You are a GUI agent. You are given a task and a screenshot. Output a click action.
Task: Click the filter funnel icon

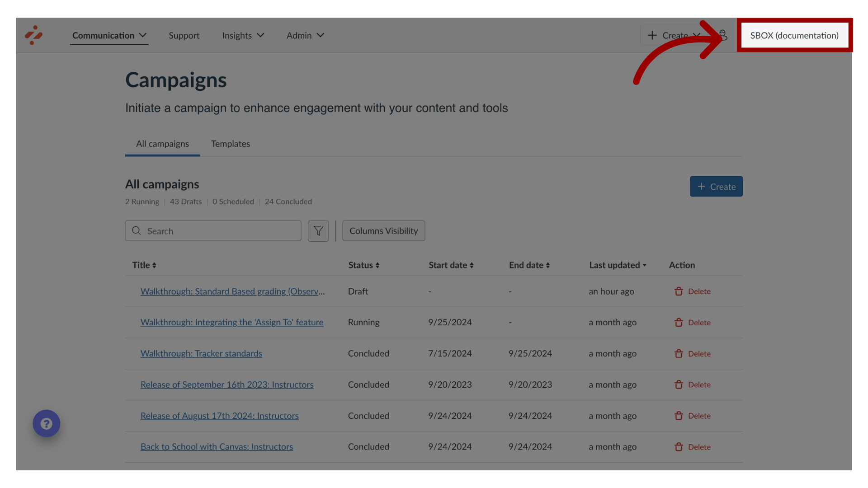coord(318,230)
